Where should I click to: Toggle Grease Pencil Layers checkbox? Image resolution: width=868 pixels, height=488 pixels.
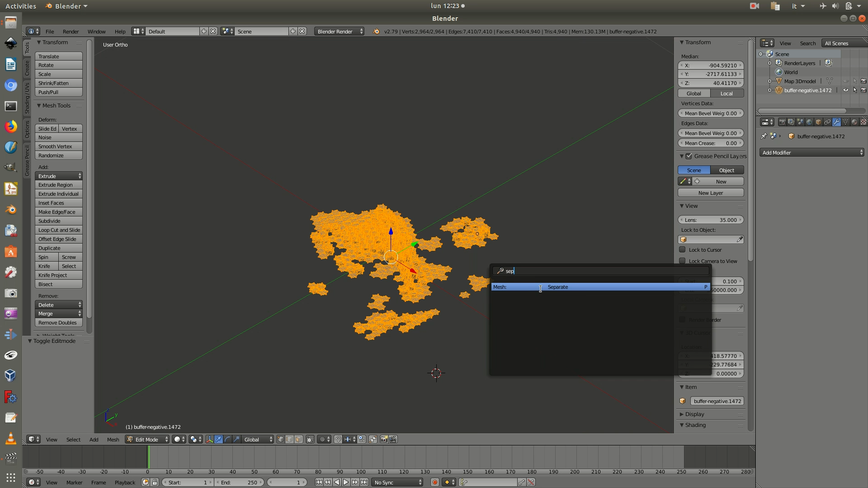(x=689, y=156)
